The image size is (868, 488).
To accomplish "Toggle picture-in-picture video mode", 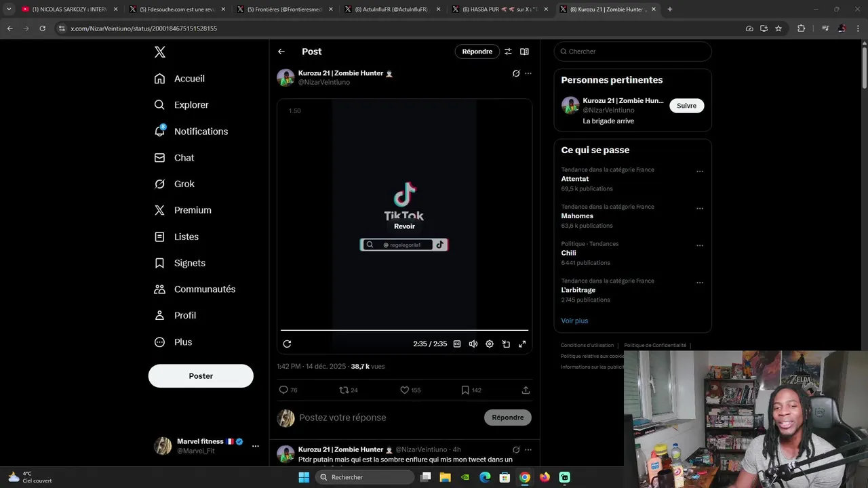I will click(506, 344).
